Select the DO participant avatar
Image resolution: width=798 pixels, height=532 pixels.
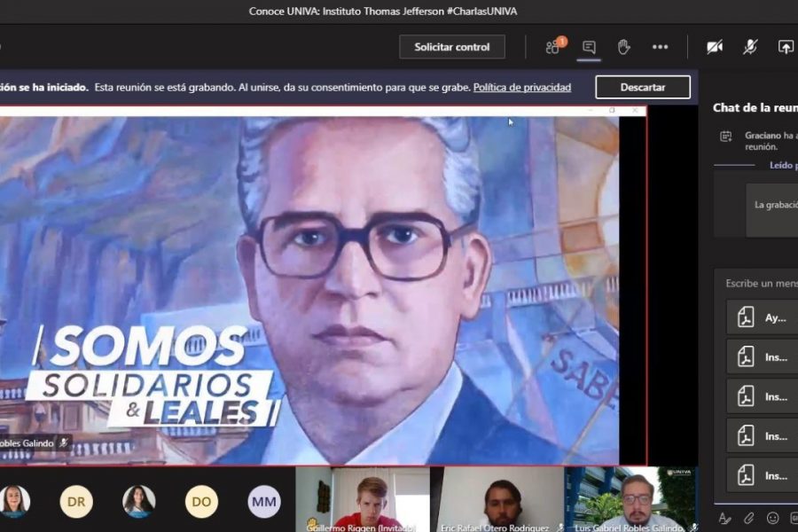click(x=201, y=502)
